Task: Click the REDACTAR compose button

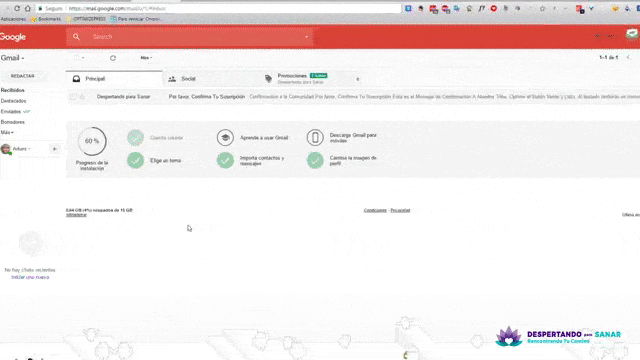Action: pos(22,76)
